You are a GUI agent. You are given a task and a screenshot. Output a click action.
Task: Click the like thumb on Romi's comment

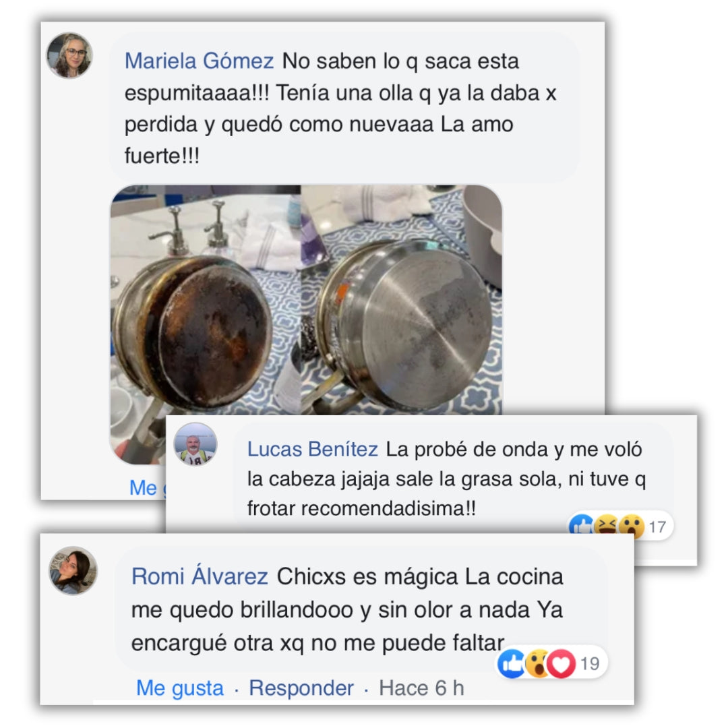tap(512, 663)
